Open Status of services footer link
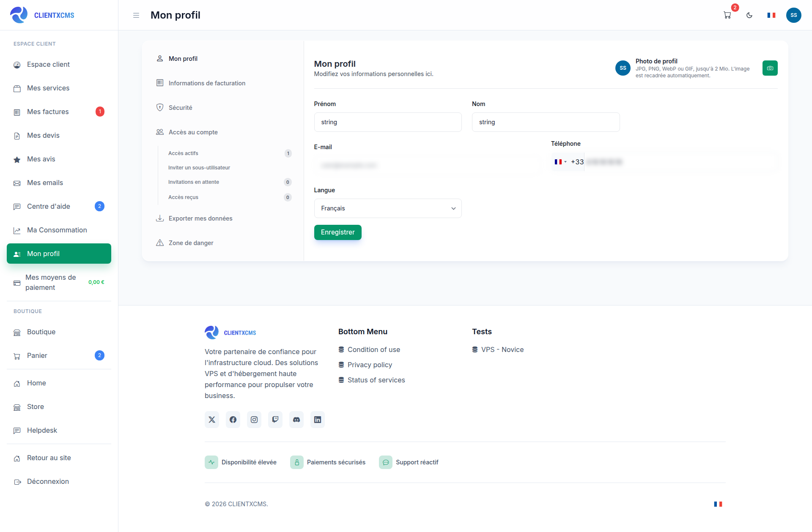The width and height of the screenshot is (812, 532). coord(372,380)
